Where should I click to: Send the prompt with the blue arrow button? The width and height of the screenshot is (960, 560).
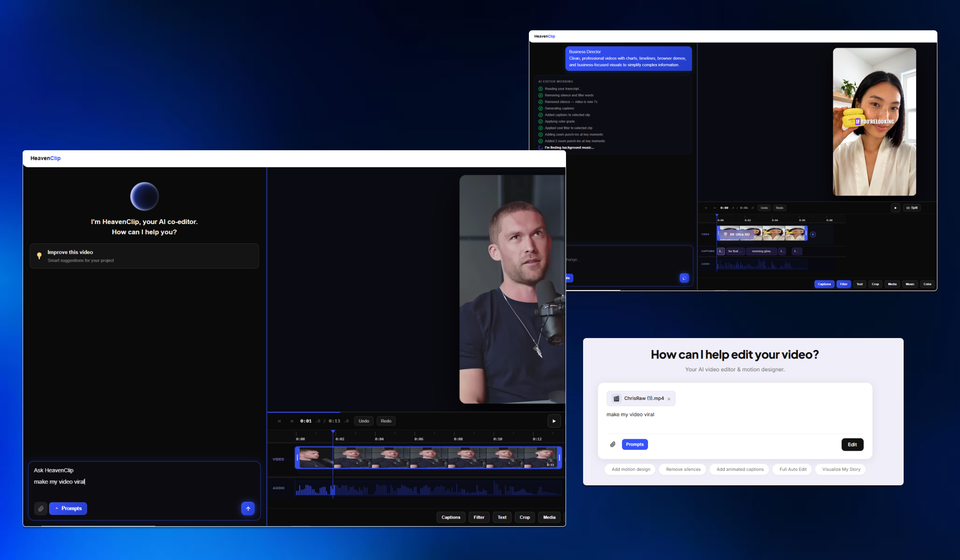pos(248,508)
